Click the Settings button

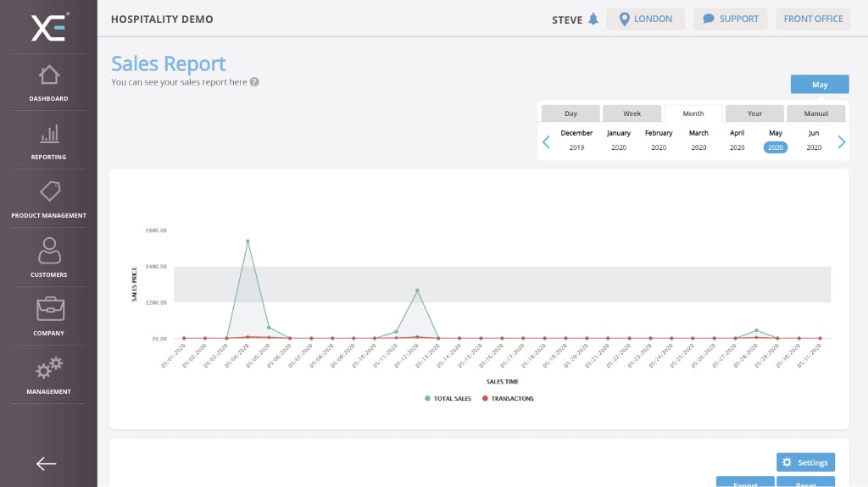tap(805, 462)
